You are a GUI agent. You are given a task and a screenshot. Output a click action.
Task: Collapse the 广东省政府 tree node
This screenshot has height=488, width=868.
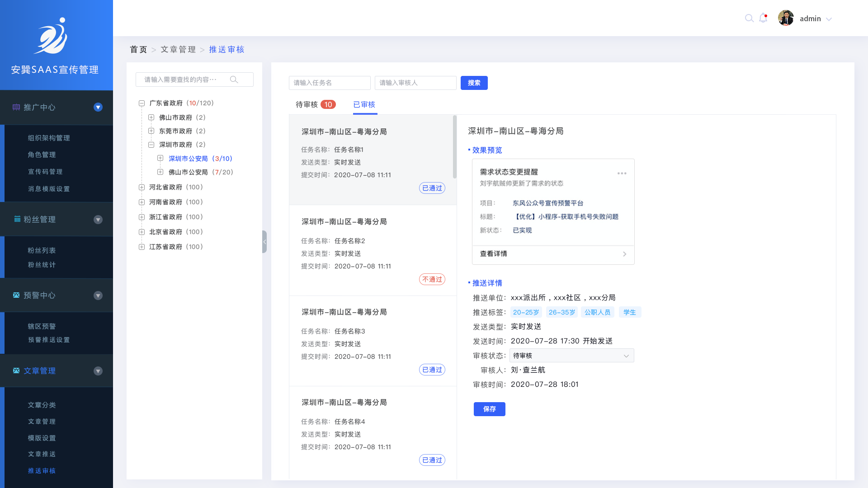(x=142, y=103)
